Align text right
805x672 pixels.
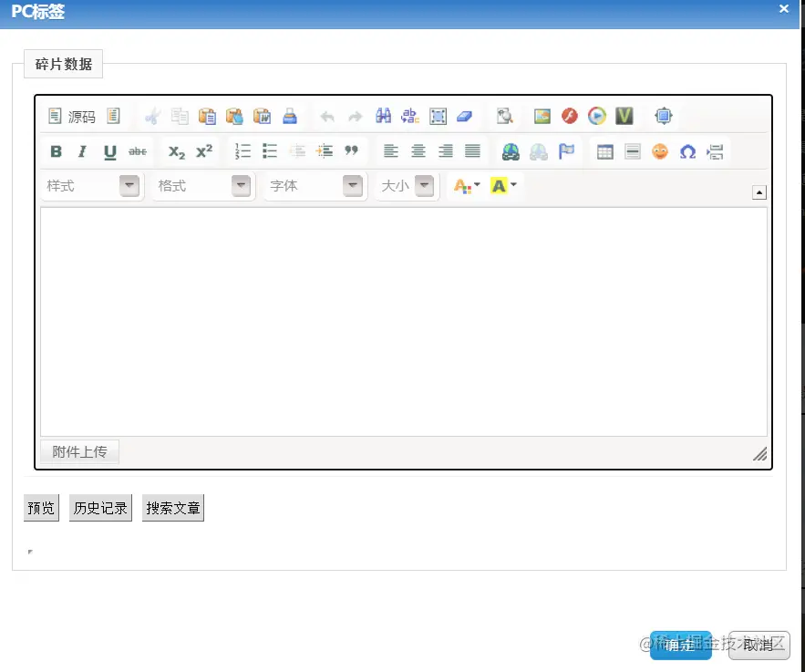tap(446, 151)
